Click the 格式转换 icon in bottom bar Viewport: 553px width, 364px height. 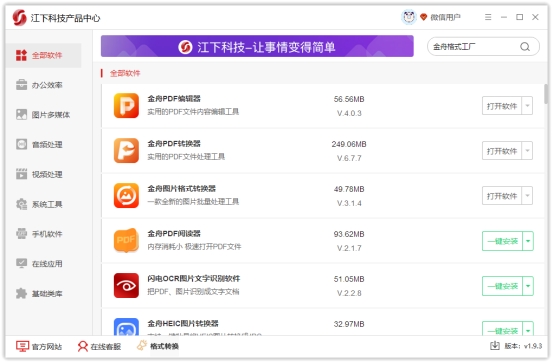[x=142, y=346]
